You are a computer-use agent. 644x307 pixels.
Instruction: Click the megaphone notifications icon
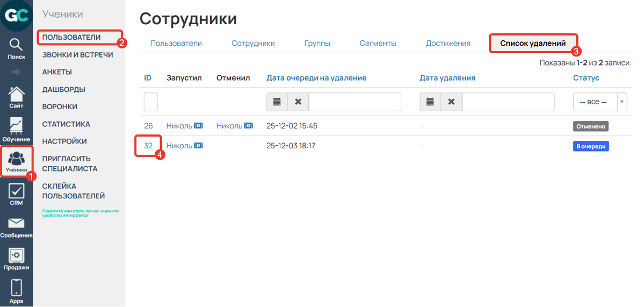(x=17, y=72)
